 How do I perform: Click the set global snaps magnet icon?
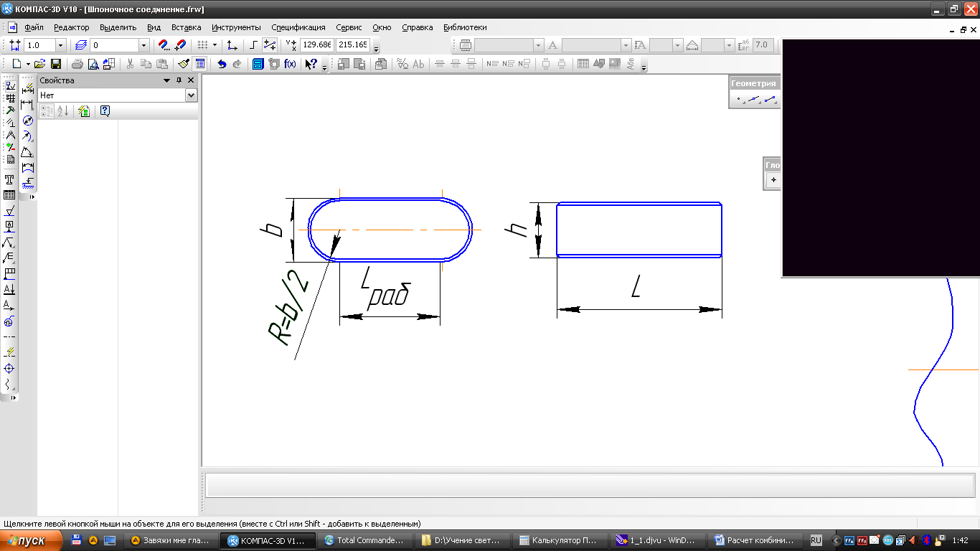tap(164, 45)
